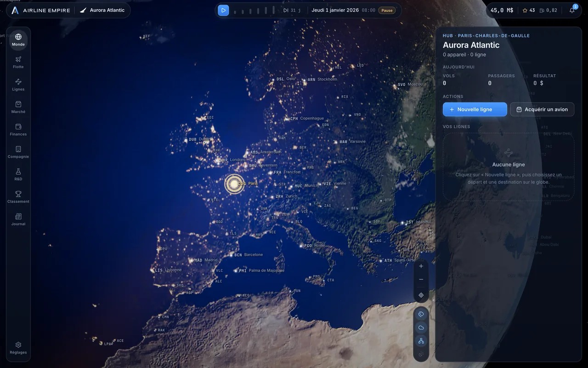Click the date Jeudi 1 janvier 2026
The width and height of the screenshot is (588, 368).
click(x=335, y=10)
